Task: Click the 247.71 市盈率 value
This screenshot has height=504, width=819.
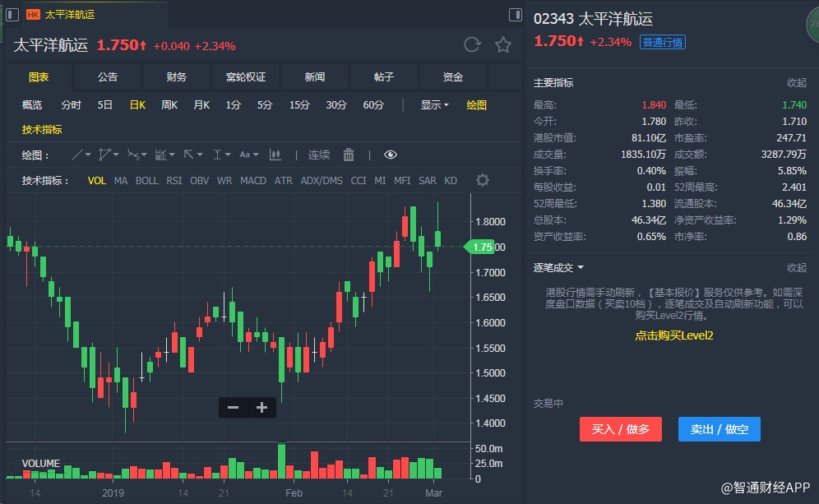Action: pyautogui.click(x=791, y=138)
